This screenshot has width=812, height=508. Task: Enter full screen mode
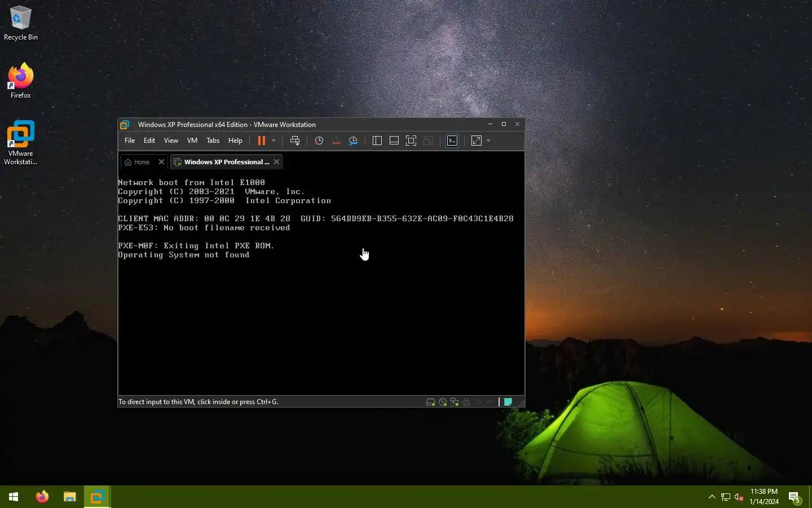(x=411, y=141)
